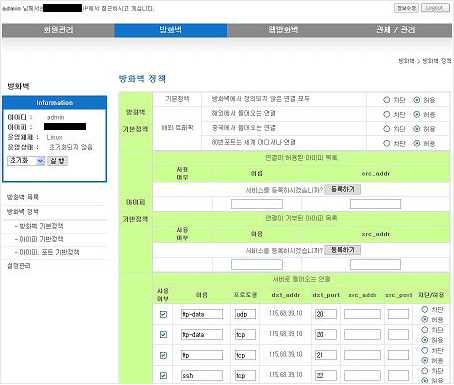The width and height of the screenshot is (454, 385).
Task: Select 차단 for the 80번포트 row
Action: coord(387,143)
